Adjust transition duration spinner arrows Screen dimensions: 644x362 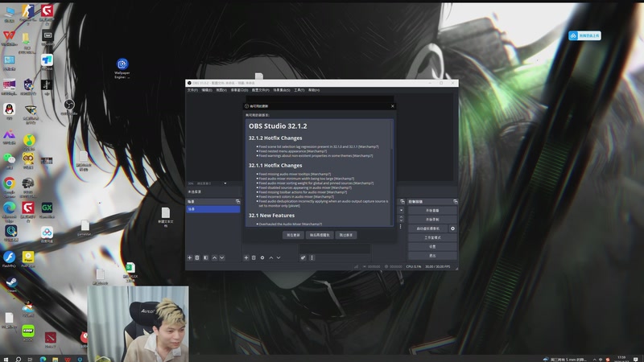[x=401, y=219]
